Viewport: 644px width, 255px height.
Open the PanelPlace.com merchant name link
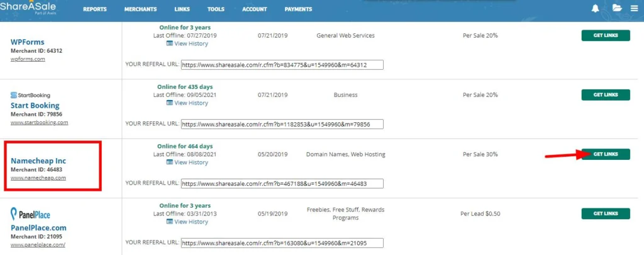click(x=38, y=228)
